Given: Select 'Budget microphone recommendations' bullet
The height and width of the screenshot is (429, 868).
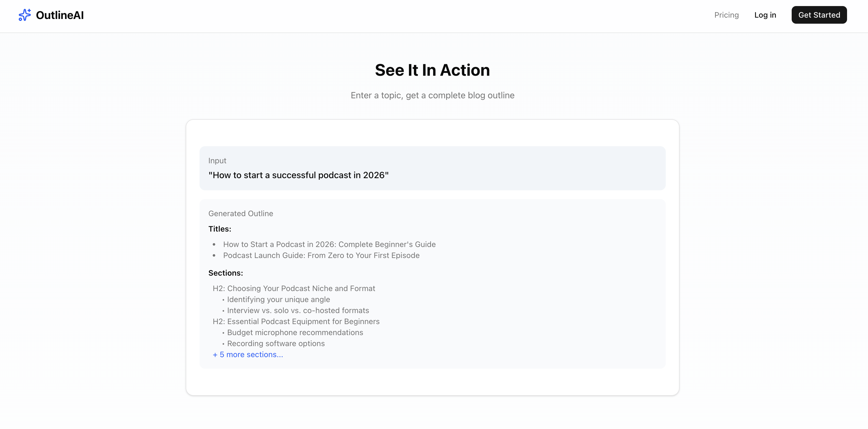Looking at the screenshot, I should point(295,332).
